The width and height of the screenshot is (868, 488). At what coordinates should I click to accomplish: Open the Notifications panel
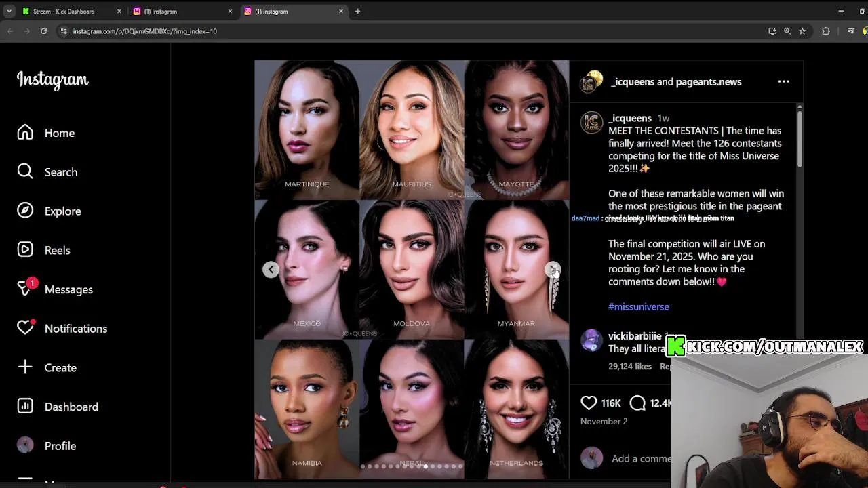point(62,329)
